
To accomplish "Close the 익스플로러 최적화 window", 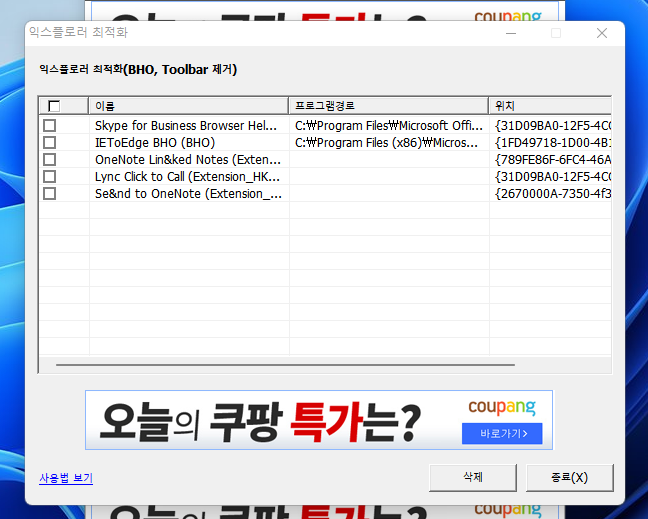I will click(x=602, y=33).
